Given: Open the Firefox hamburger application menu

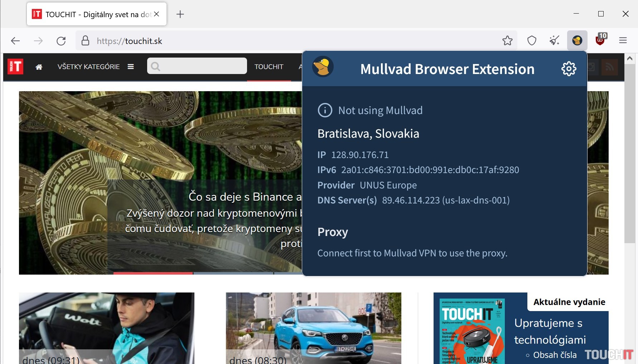Looking at the screenshot, I should pyautogui.click(x=623, y=41).
